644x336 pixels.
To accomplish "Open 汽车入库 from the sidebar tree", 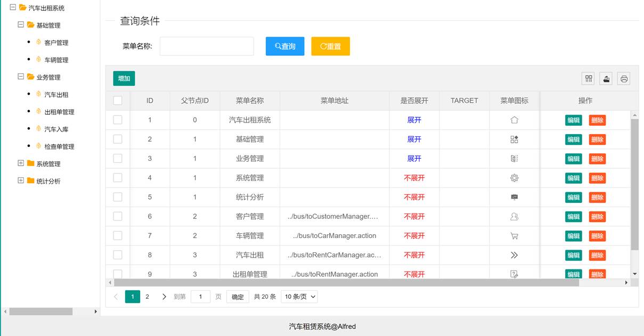I will coord(56,129).
